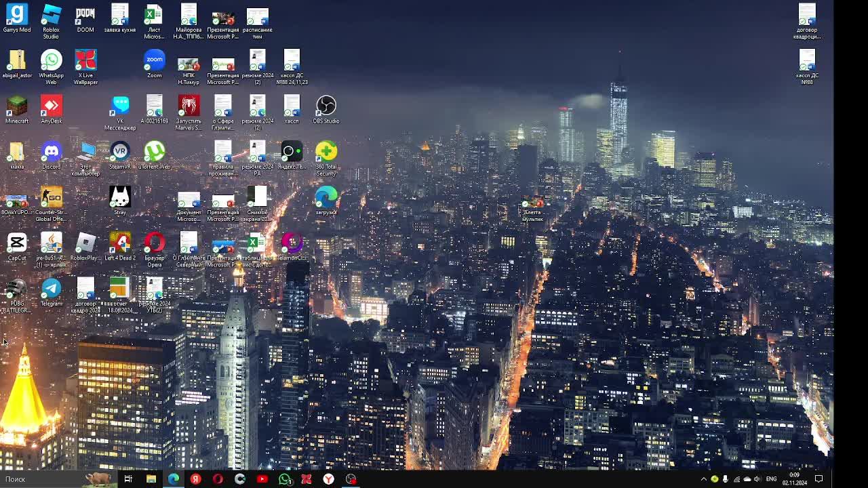Image resolution: width=868 pixels, height=488 pixels.
Task: Select the Майорова Н.А. document icon
Action: [189, 22]
